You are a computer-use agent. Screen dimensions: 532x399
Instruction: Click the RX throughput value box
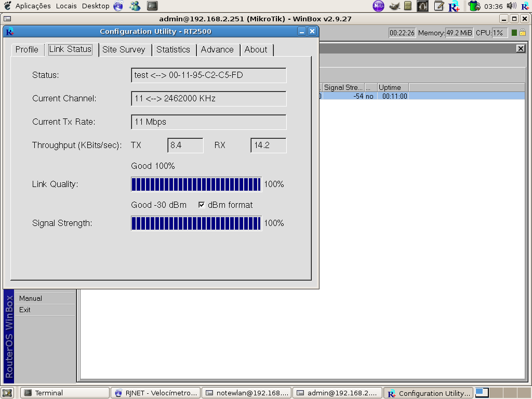pyautogui.click(x=269, y=145)
